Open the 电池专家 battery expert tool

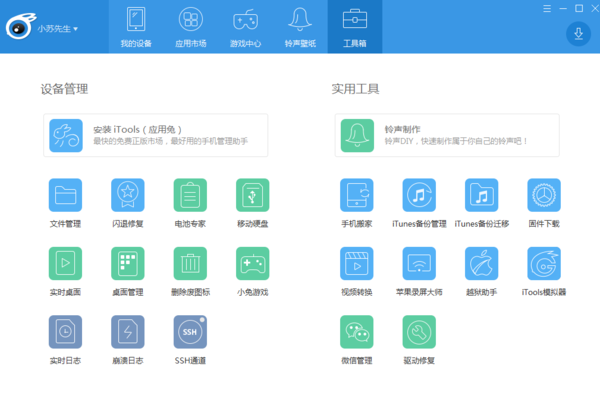[190, 195]
